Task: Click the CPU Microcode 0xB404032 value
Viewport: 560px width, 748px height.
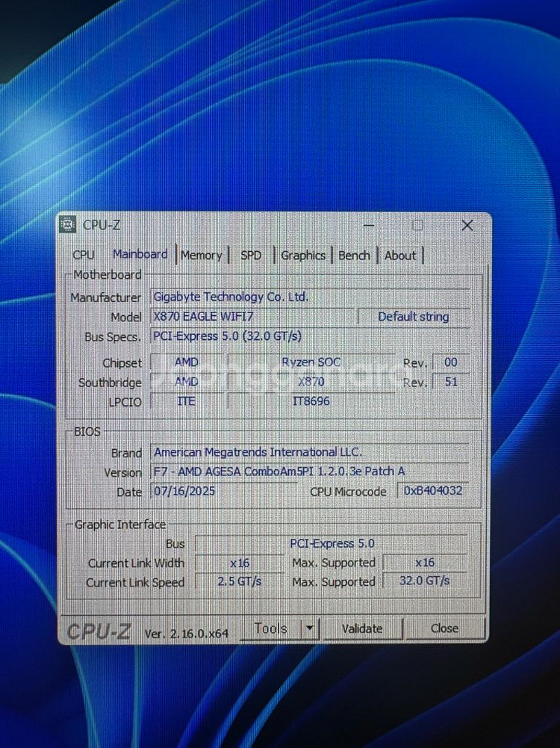Action: click(x=433, y=490)
